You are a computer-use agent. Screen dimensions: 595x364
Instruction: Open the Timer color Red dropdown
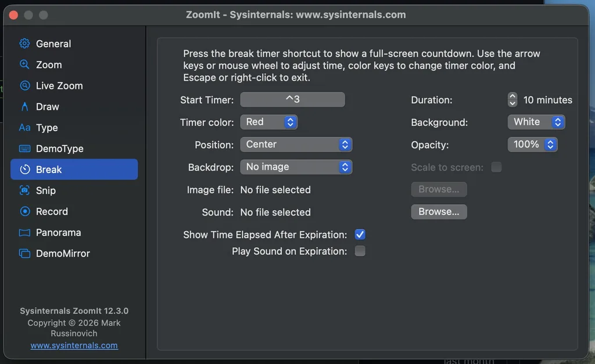tap(268, 122)
